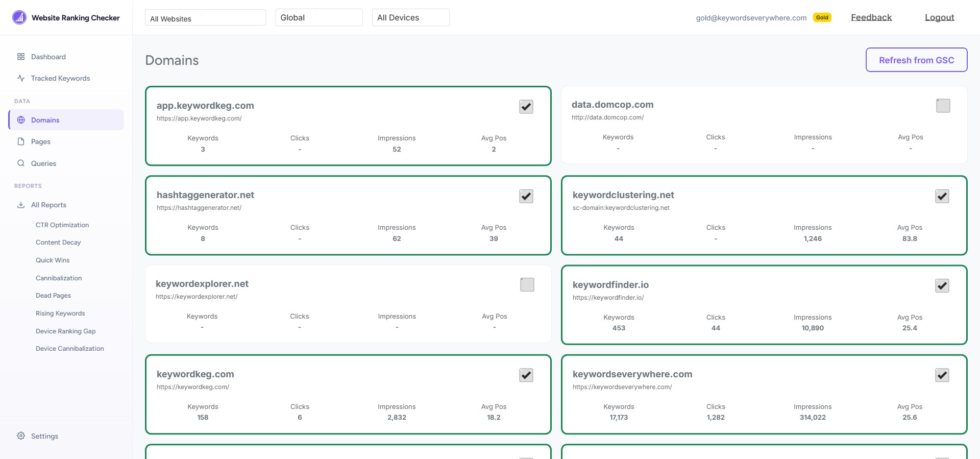
Task: Open the All Websites dropdown
Action: [x=205, y=18]
